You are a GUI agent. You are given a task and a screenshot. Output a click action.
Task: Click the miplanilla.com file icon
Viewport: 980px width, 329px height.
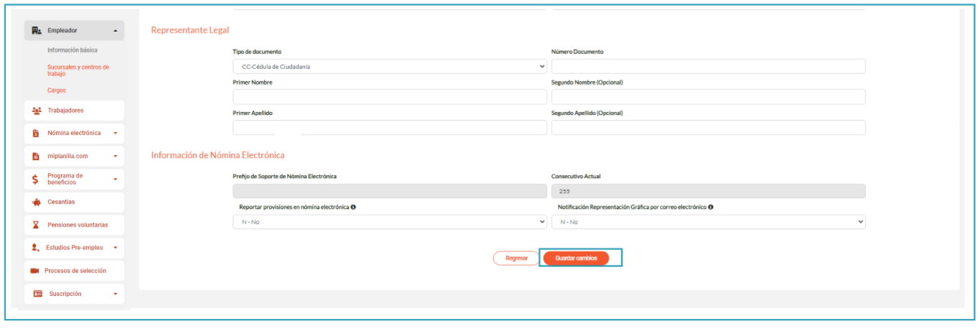coord(36,156)
